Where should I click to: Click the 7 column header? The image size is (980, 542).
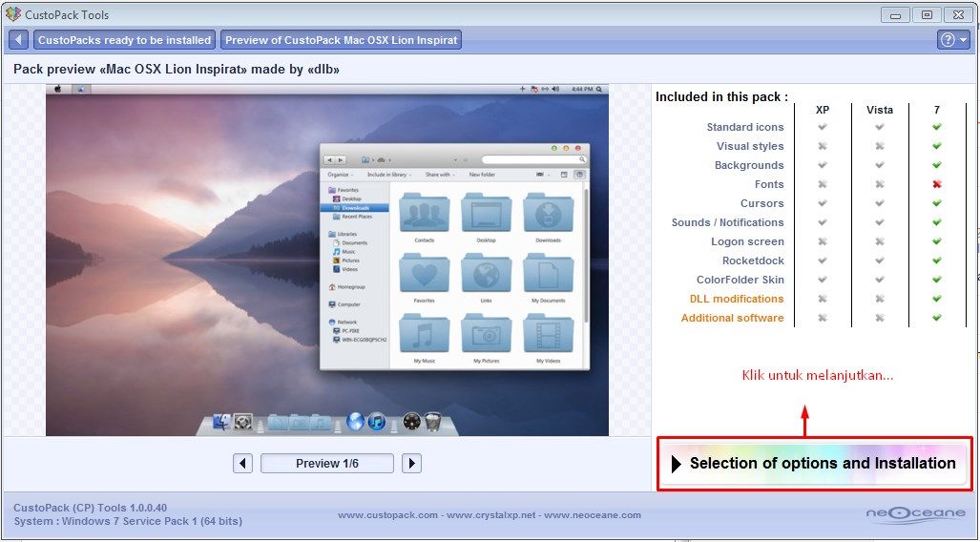pos(937,110)
